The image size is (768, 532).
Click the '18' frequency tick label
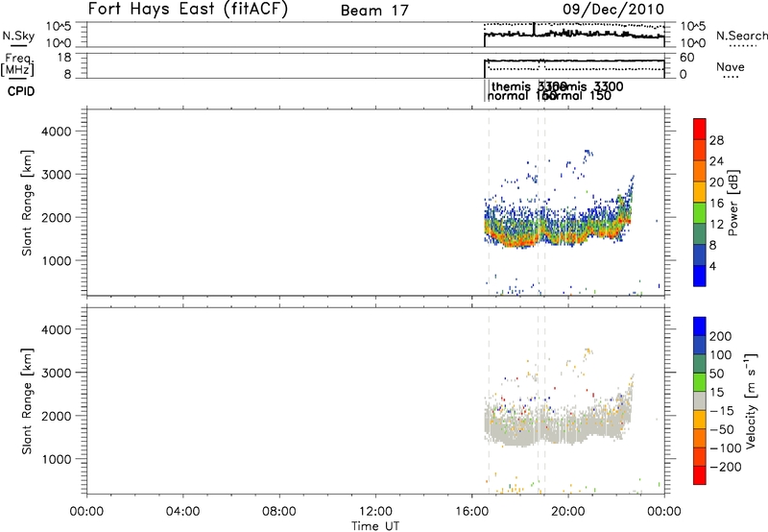pos(64,58)
